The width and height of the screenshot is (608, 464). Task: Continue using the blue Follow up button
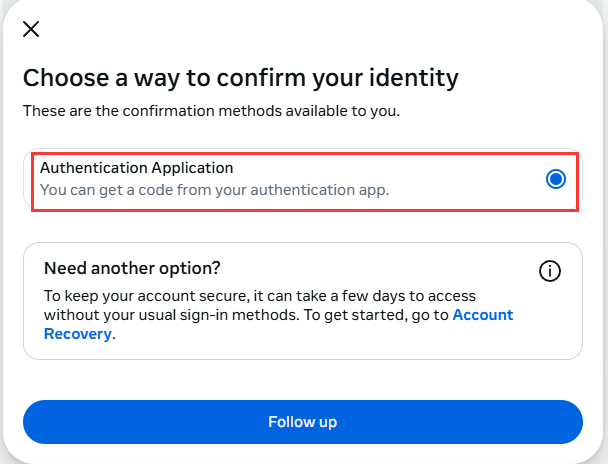tap(302, 422)
